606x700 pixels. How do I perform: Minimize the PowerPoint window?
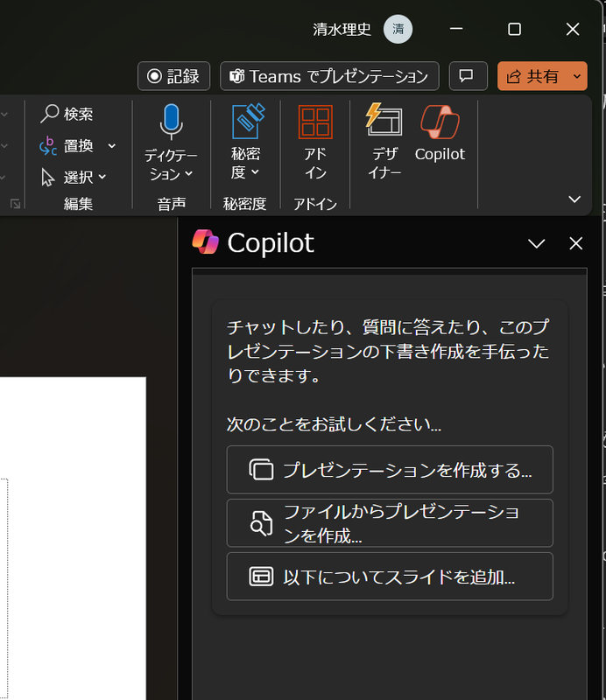(x=456, y=29)
